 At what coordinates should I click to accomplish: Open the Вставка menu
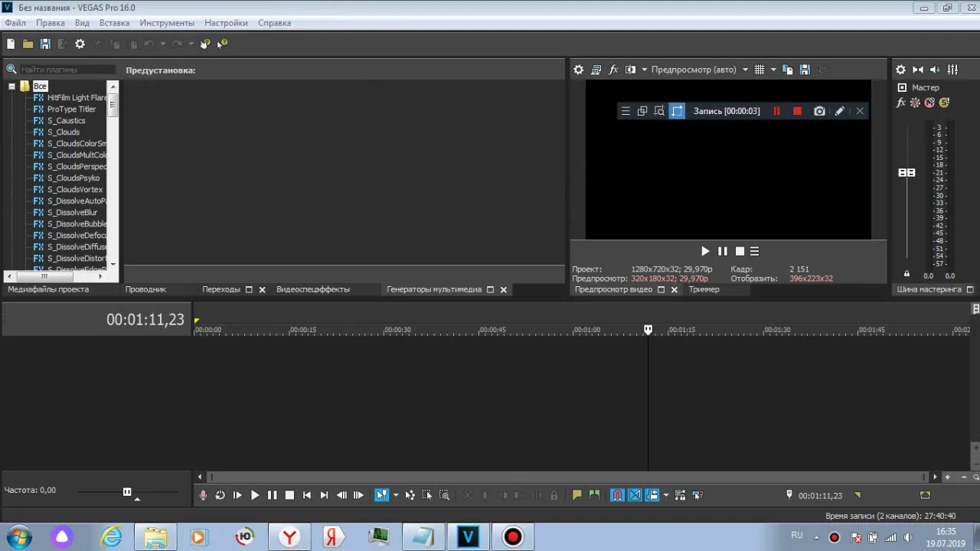(114, 23)
